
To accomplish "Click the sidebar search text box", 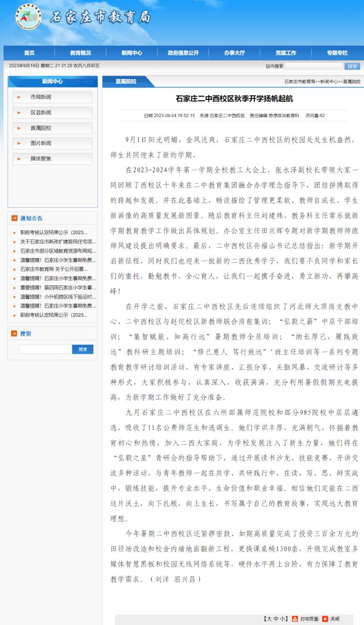I will point(45,349).
